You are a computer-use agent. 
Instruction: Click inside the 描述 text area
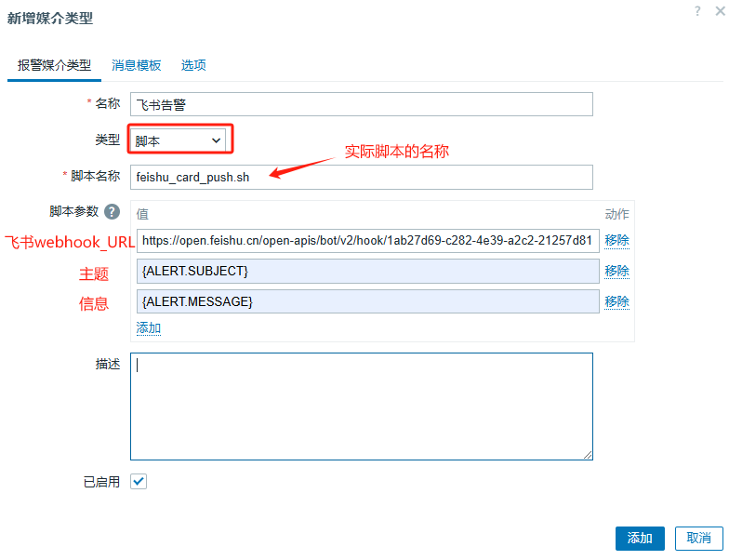361,406
